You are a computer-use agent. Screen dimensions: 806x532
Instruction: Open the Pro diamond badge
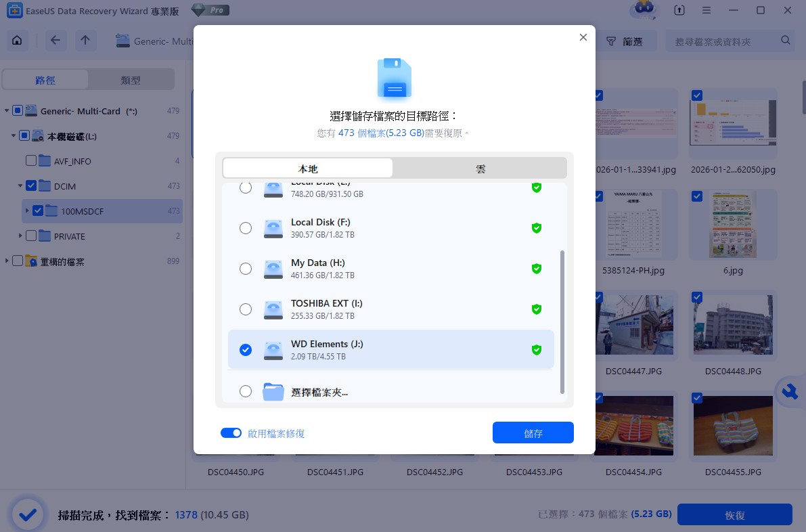click(x=210, y=9)
